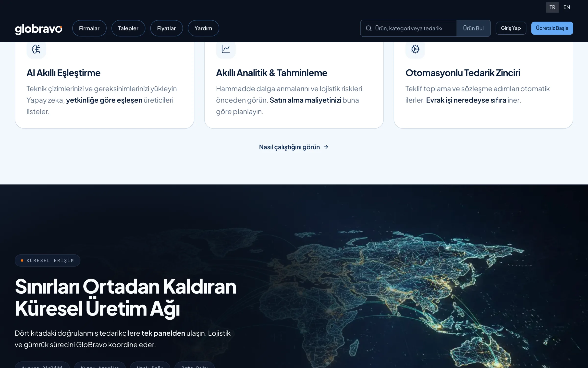This screenshot has height=368, width=588.
Task: Click the bold text Satın alma maliyetinizi
Action: click(305, 100)
